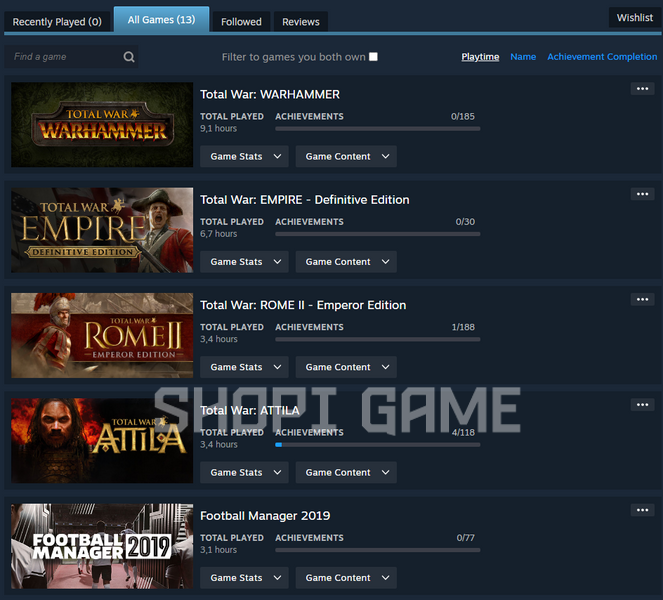This screenshot has width=663, height=600.
Task: Open the Followed tab
Action: tap(241, 22)
